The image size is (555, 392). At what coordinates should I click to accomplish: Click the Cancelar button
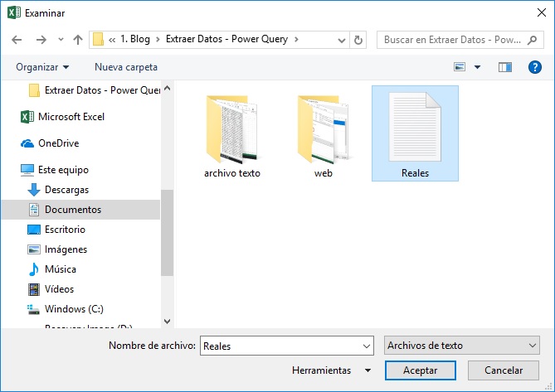pos(504,370)
